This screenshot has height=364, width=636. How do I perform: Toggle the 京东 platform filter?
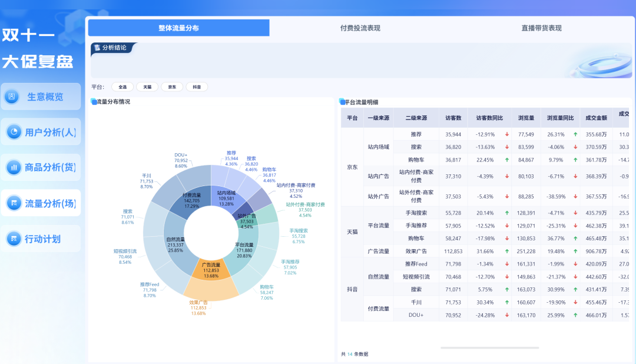[172, 87]
